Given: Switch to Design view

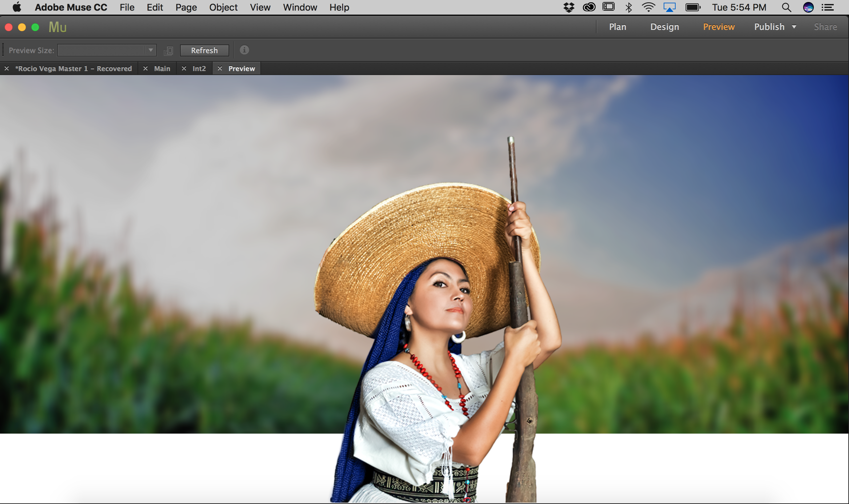Looking at the screenshot, I should pos(665,27).
